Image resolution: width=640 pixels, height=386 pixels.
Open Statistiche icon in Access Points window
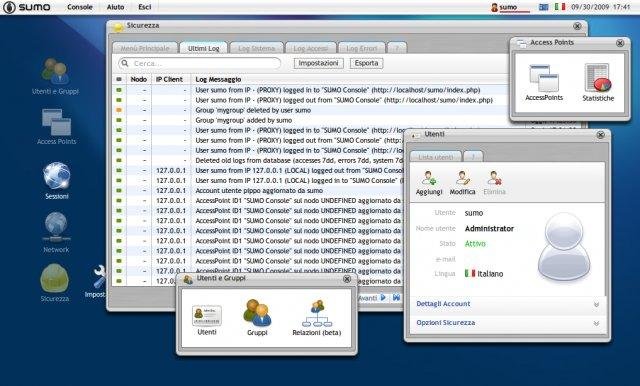coord(598,82)
